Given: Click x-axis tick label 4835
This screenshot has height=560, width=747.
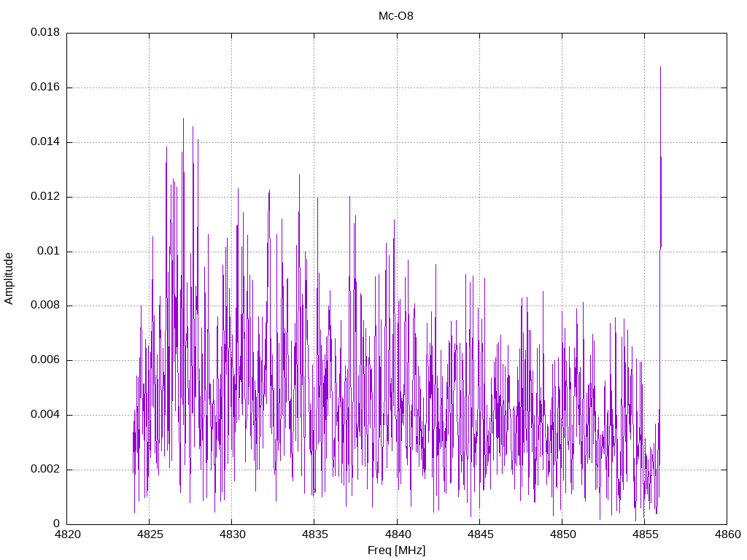Looking at the screenshot, I should click(314, 534).
